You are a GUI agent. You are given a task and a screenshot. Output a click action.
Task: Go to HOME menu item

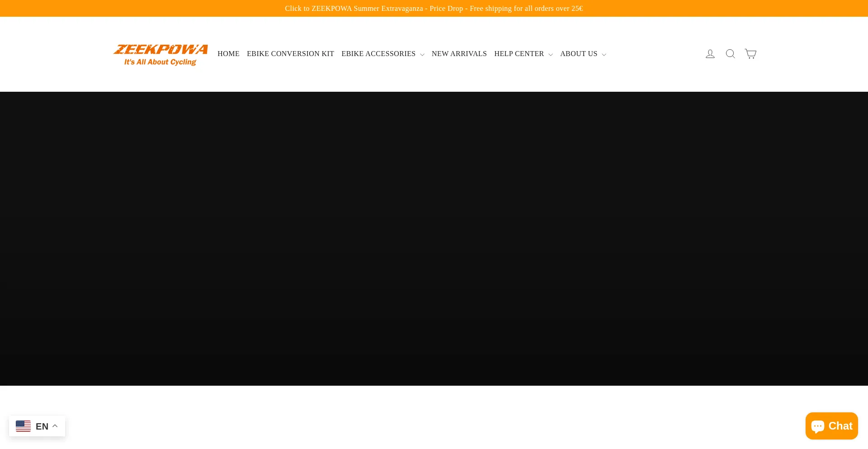pyautogui.click(x=228, y=54)
